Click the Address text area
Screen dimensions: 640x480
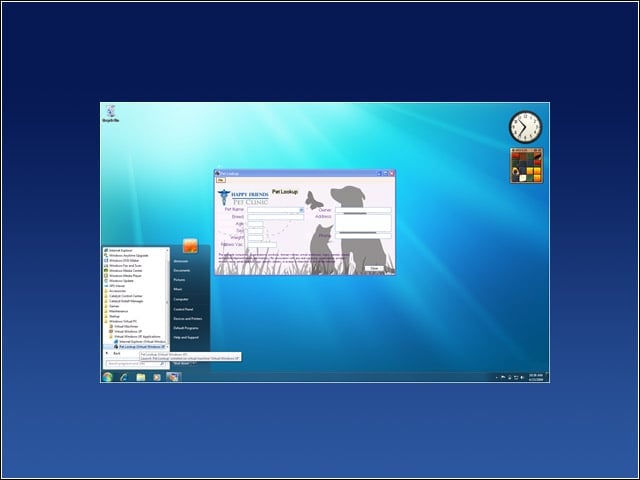363,223
